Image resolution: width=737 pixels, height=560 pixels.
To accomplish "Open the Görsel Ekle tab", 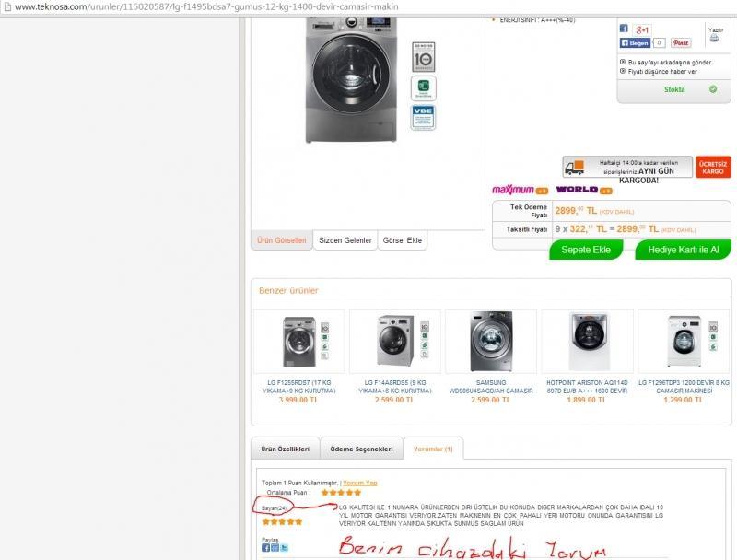I will pyautogui.click(x=403, y=240).
